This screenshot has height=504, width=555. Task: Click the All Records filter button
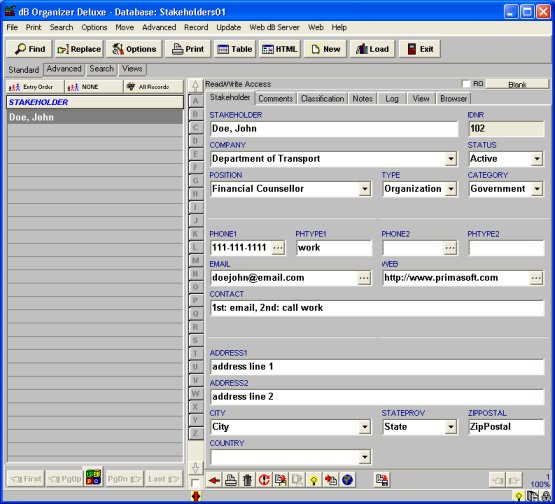pos(154,87)
